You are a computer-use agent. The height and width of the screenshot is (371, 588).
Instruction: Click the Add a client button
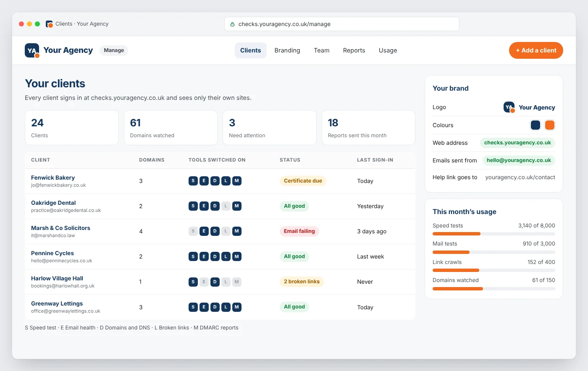(536, 50)
